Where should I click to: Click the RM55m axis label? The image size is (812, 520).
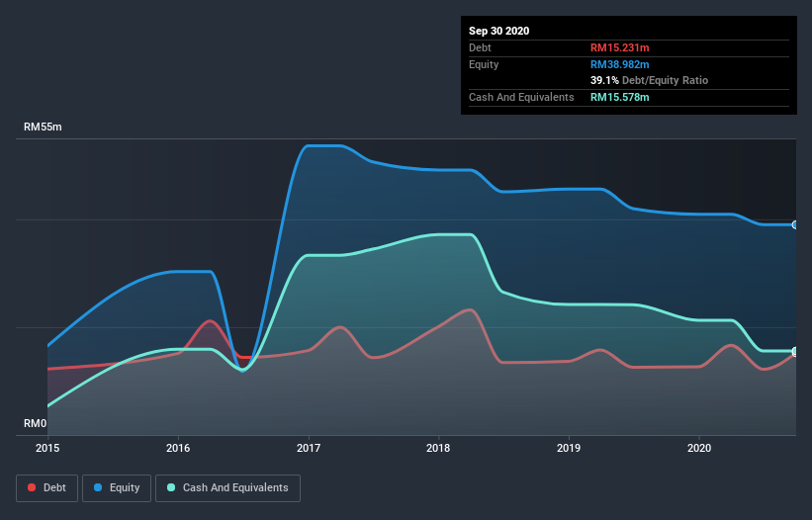click(43, 127)
